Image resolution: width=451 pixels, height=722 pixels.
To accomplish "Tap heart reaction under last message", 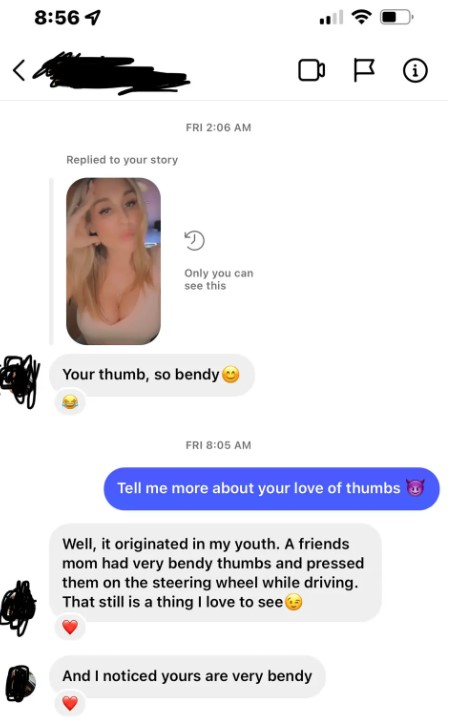I will pos(70,703).
